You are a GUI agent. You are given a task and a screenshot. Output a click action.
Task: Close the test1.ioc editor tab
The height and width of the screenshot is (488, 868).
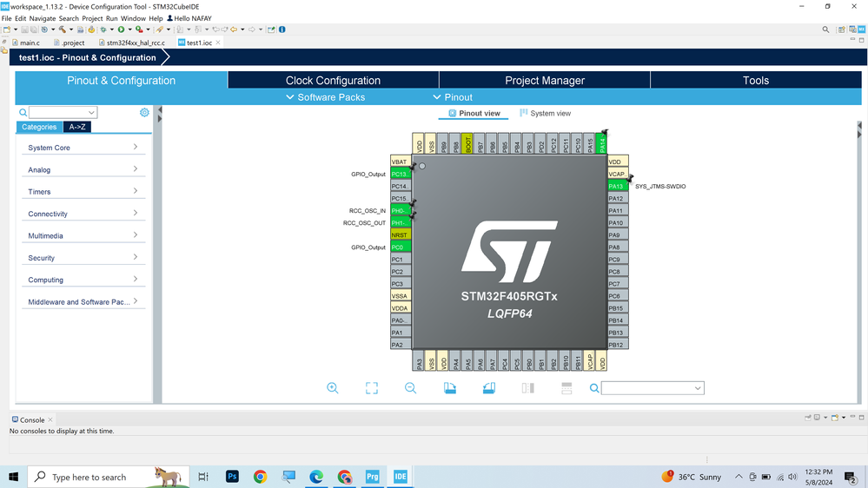(218, 43)
